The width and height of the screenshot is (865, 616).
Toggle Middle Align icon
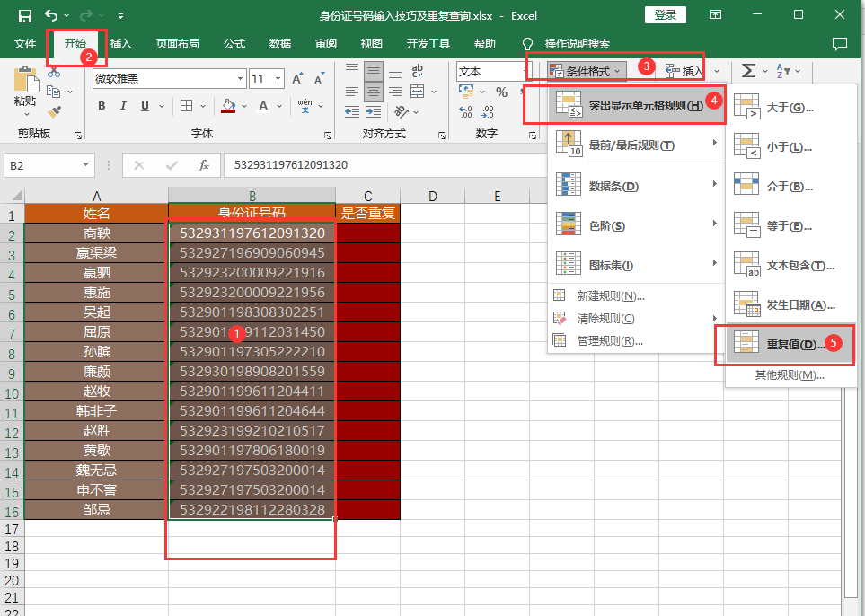pos(374,72)
